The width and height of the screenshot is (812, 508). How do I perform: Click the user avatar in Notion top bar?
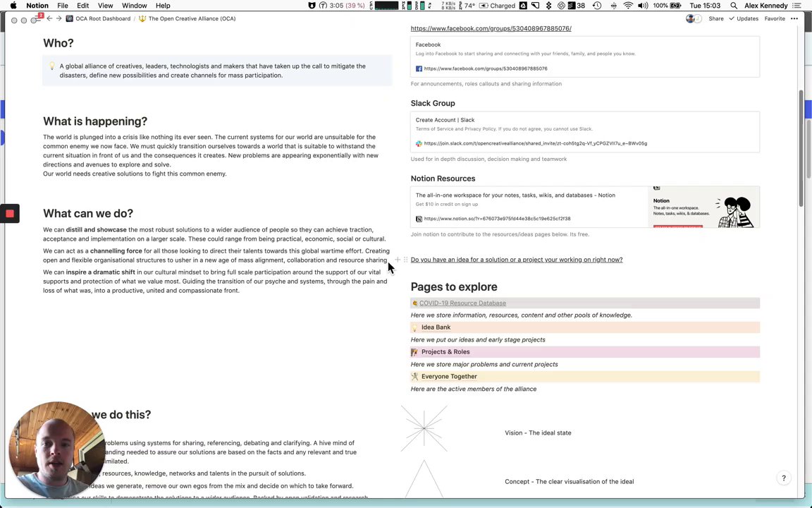click(x=690, y=18)
